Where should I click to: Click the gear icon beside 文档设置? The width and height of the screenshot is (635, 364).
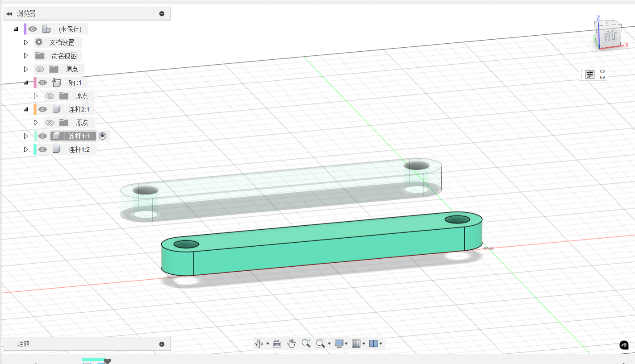tap(39, 42)
